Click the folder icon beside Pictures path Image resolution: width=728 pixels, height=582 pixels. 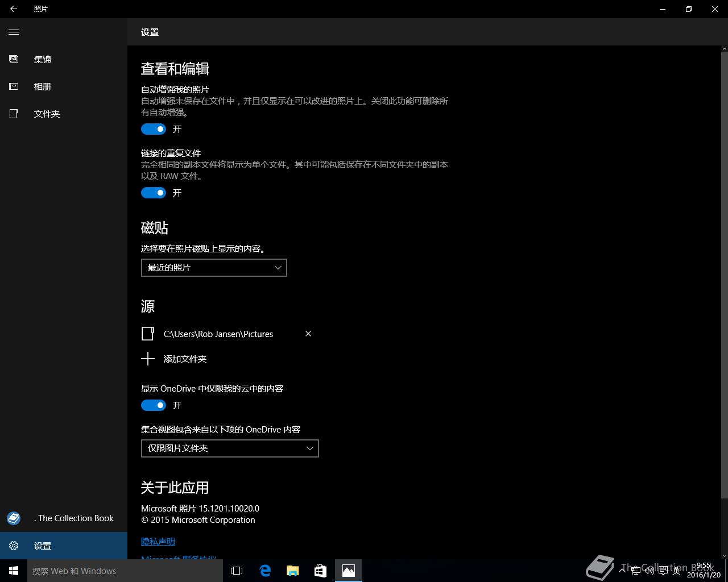pyautogui.click(x=148, y=334)
